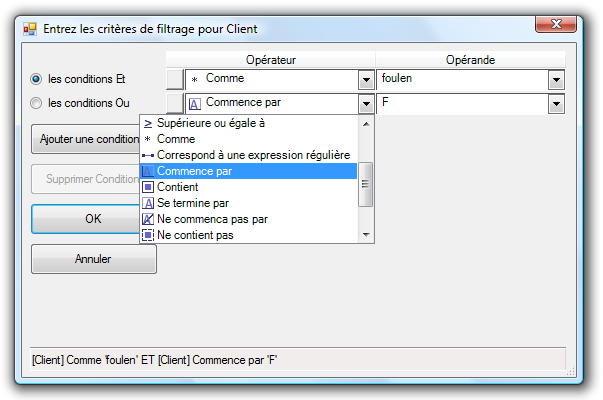Expand the 'foulen' operand dropdown
This screenshot has height=400, width=603.
[x=556, y=80]
